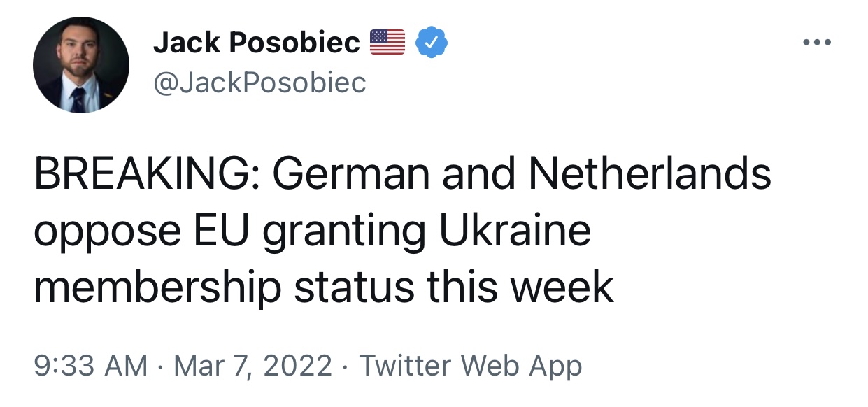The width and height of the screenshot is (868, 407).
Task: Click the word Netherlands in the tweet
Action: (x=650, y=175)
